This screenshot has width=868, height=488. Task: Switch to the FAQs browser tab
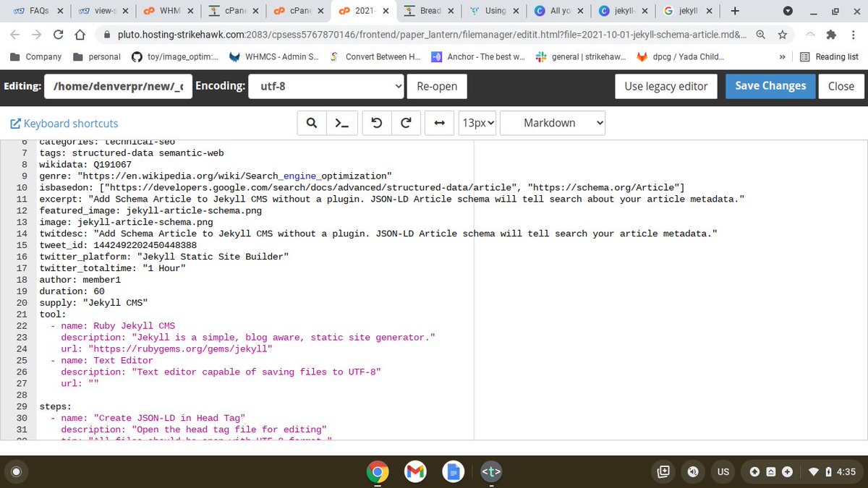pos(40,11)
